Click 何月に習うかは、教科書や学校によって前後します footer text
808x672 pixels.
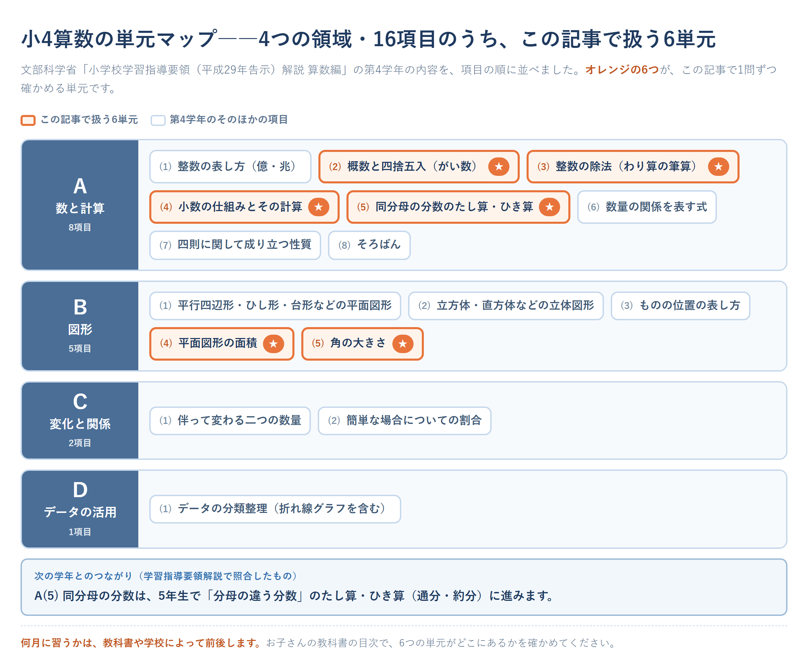[142, 643]
